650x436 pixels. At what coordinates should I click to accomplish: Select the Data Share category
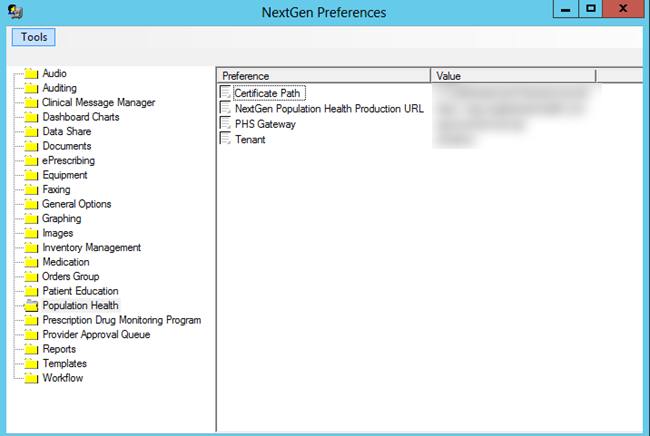tap(67, 131)
